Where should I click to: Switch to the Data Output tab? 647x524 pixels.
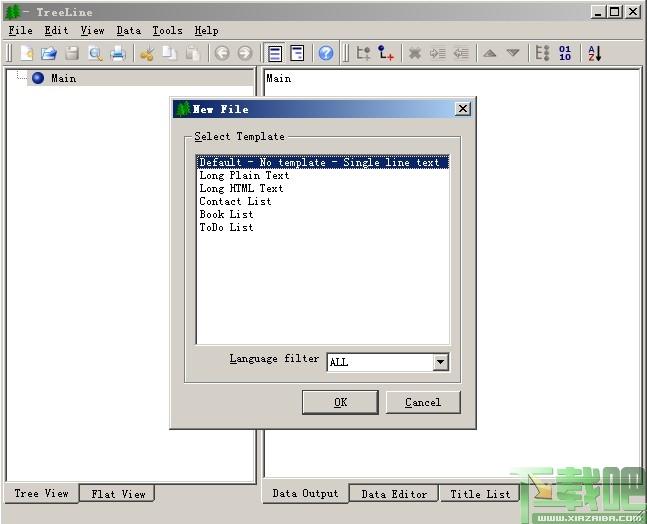[x=305, y=493]
